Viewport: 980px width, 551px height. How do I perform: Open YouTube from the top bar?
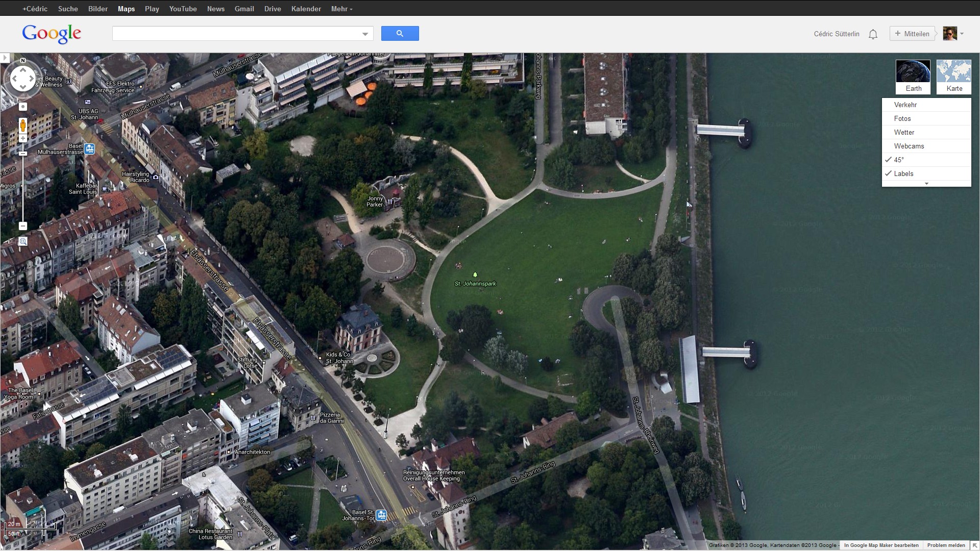[183, 9]
